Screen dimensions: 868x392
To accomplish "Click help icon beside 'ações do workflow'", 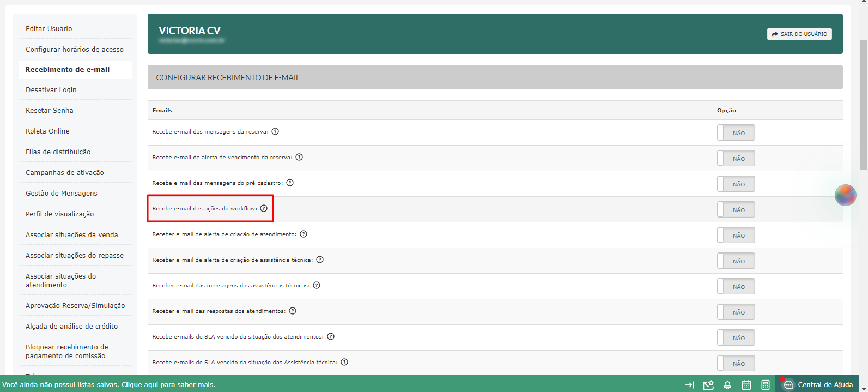I will pos(264,208).
